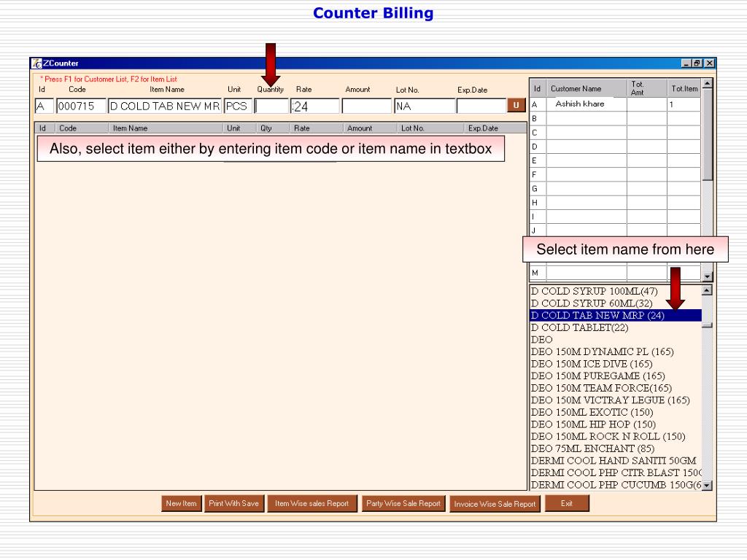Focus the empty Exp.Date input field

[481, 106]
